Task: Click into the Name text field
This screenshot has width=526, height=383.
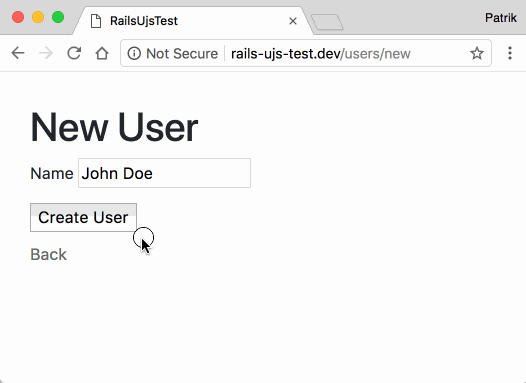Action: click(x=164, y=173)
